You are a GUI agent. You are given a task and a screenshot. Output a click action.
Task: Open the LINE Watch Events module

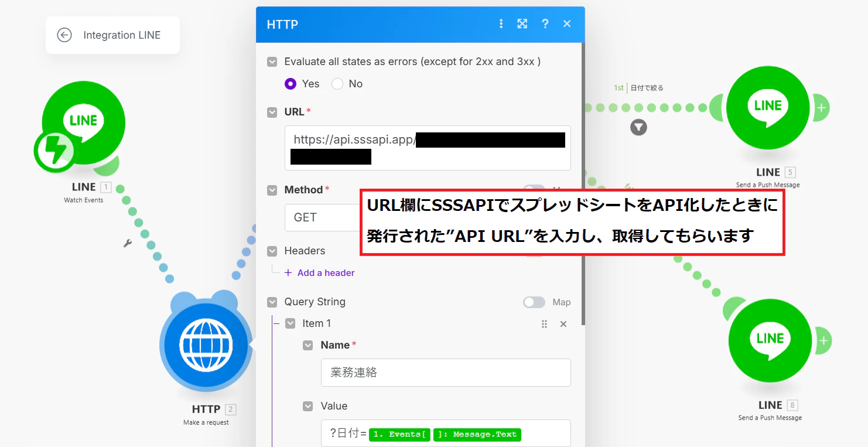click(84, 123)
